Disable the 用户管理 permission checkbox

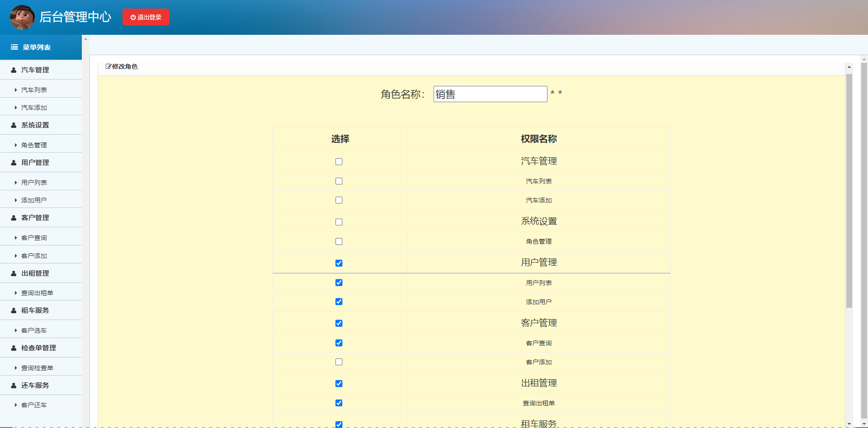(339, 263)
